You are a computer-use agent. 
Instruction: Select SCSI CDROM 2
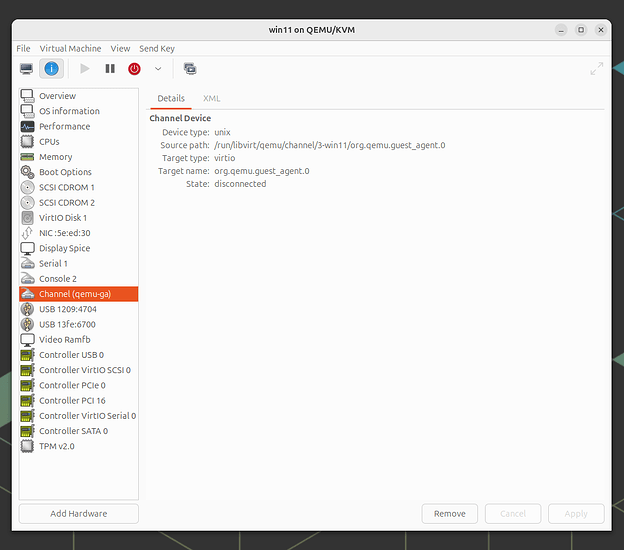(79, 203)
